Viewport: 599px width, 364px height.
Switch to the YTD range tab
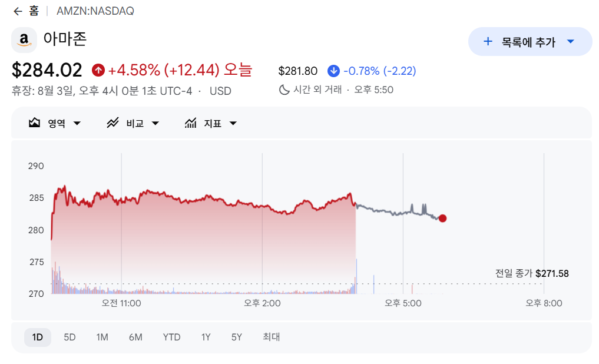coord(171,337)
